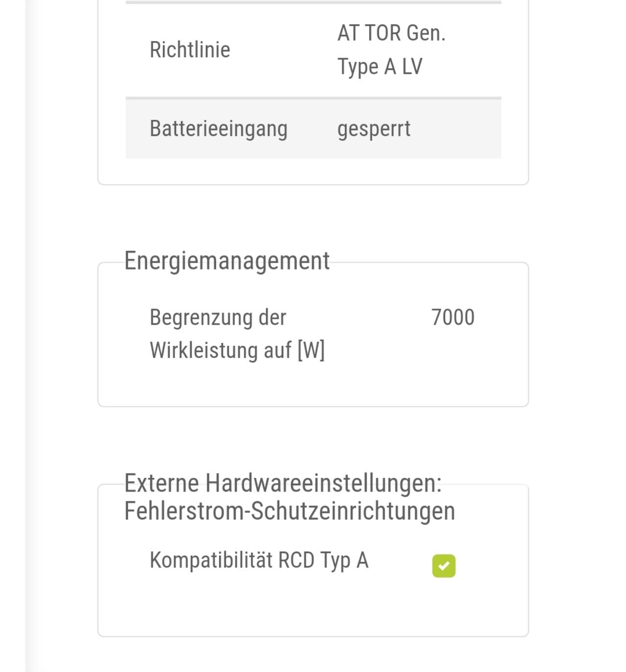Click the Richtlinie table row

click(313, 50)
